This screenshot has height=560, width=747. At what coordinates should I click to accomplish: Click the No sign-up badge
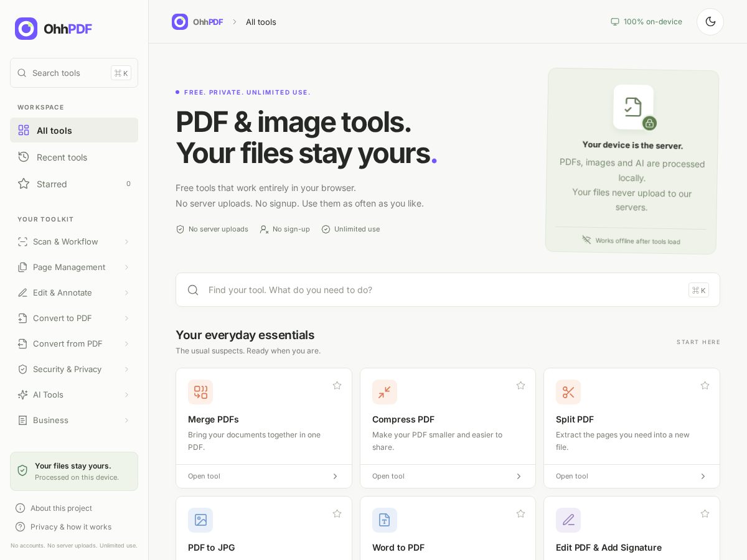point(284,229)
